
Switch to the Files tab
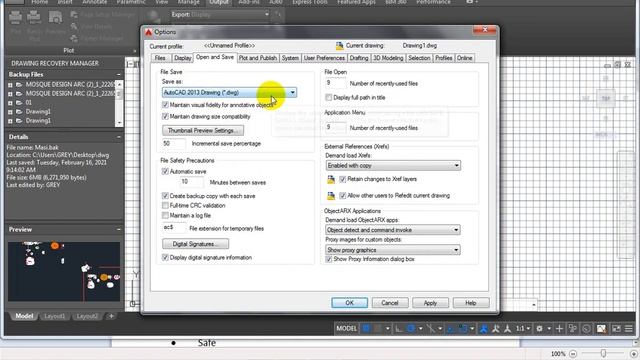pyautogui.click(x=160, y=58)
